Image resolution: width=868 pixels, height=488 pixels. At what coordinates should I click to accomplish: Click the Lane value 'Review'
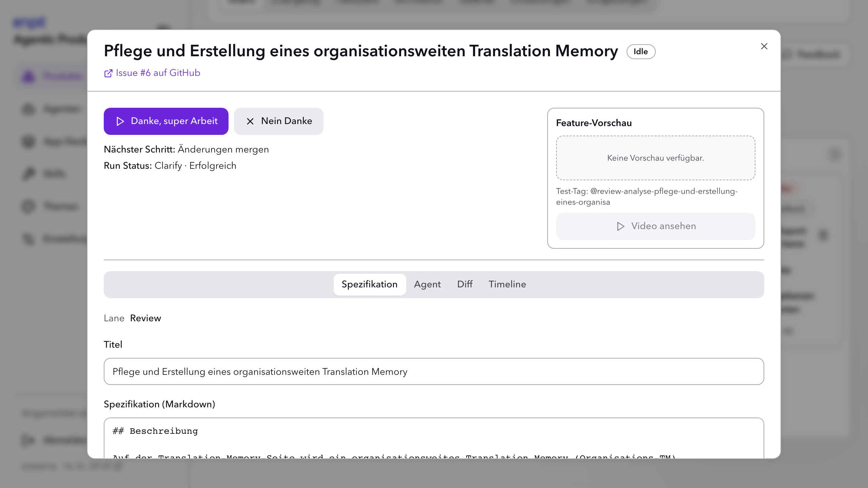pyautogui.click(x=145, y=318)
